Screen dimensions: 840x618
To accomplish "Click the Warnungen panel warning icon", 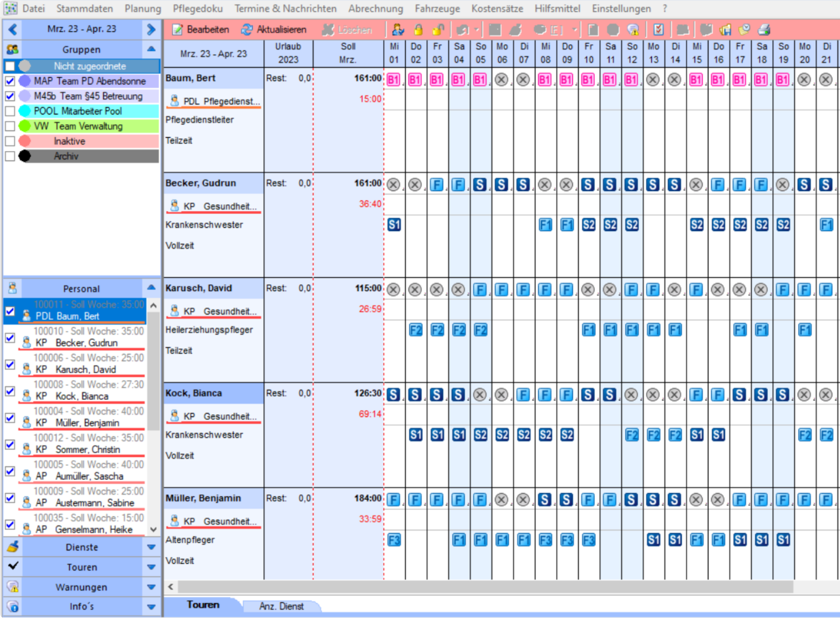I will tap(13, 587).
